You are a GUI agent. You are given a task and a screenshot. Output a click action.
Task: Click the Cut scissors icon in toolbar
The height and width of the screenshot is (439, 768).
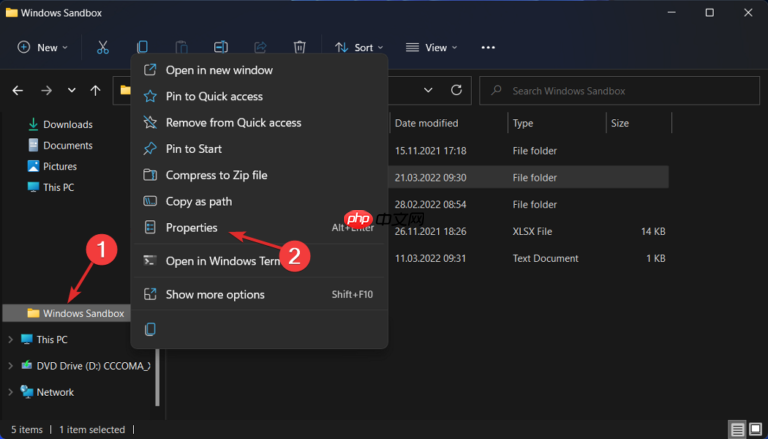click(103, 47)
